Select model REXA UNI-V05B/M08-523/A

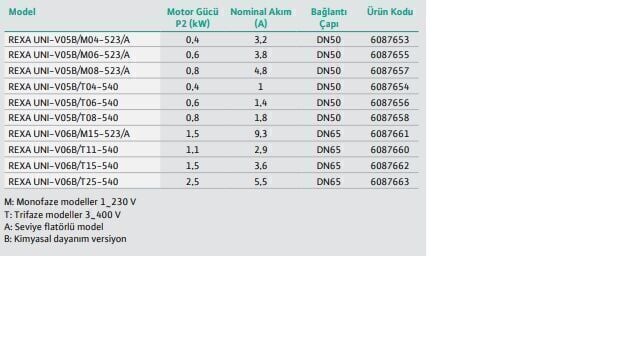(69, 71)
